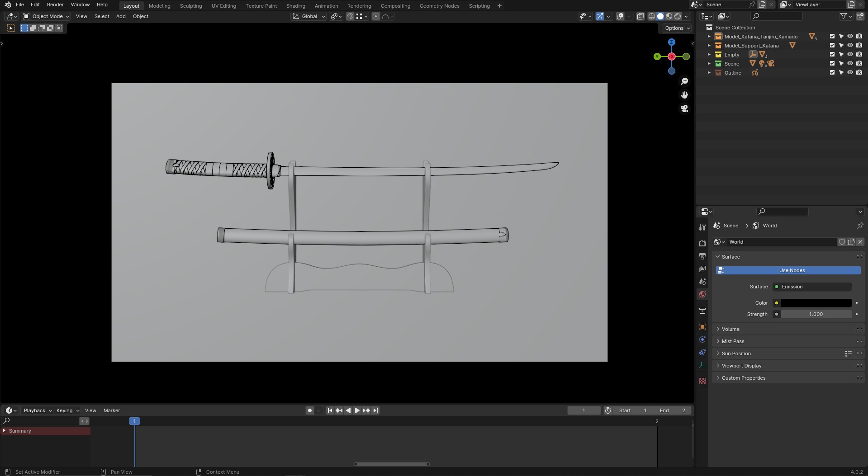This screenshot has height=476, width=868.
Task: Open the Global transform orientation dropdown
Action: (309, 16)
